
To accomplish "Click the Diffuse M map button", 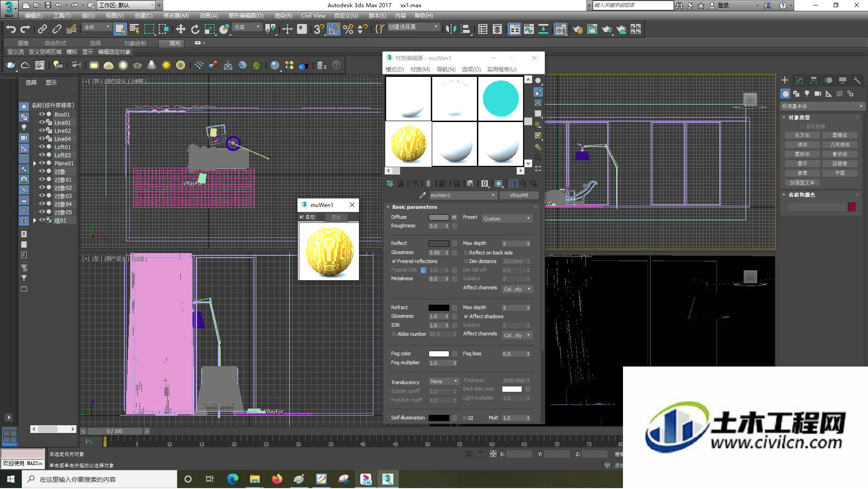I will coord(454,217).
